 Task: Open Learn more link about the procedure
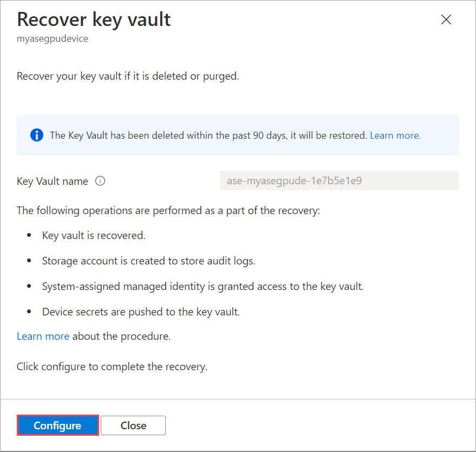point(43,336)
